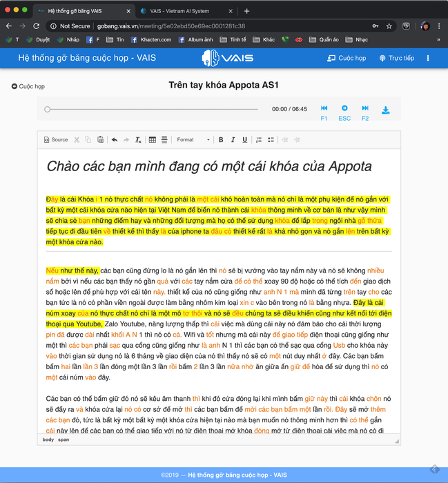
Task: Toggle bold formatting
Action: click(x=221, y=140)
